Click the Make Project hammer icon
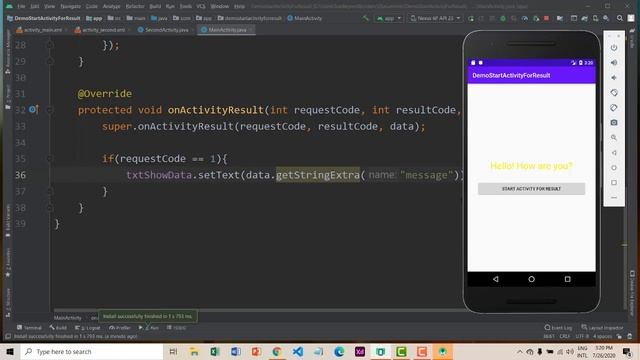 point(365,18)
